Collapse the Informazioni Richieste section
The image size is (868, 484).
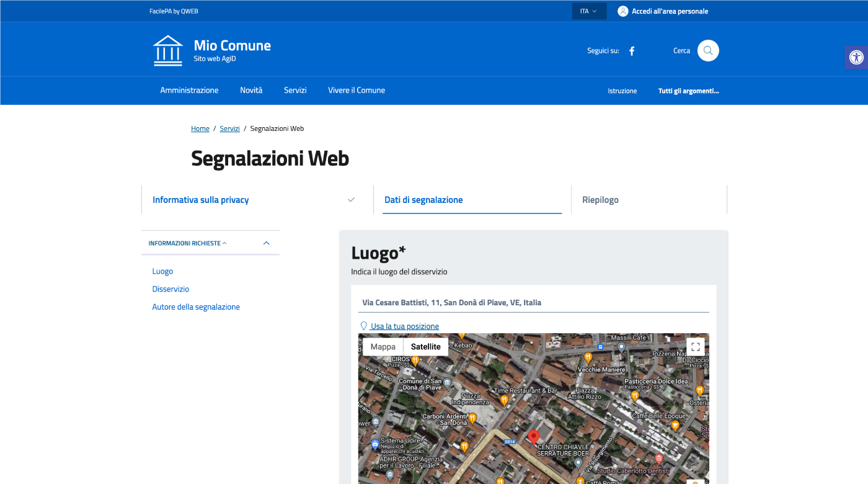pyautogui.click(x=266, y=243)
